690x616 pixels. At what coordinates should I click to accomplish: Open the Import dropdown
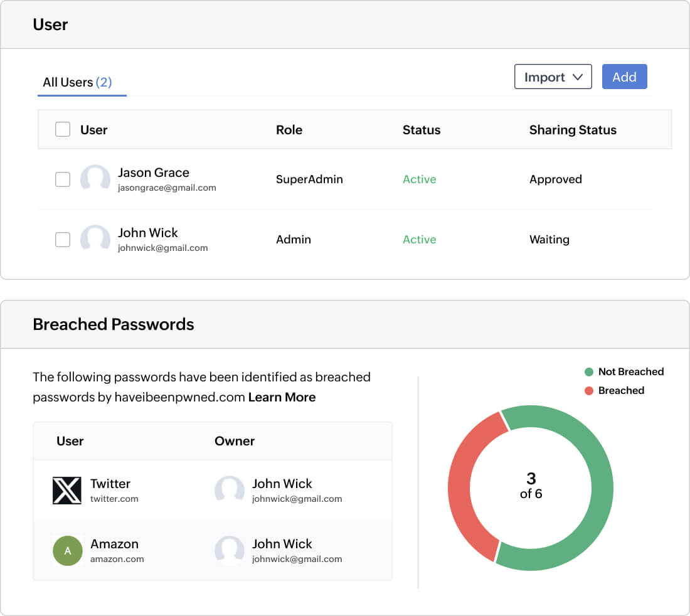tap(553, 77)
